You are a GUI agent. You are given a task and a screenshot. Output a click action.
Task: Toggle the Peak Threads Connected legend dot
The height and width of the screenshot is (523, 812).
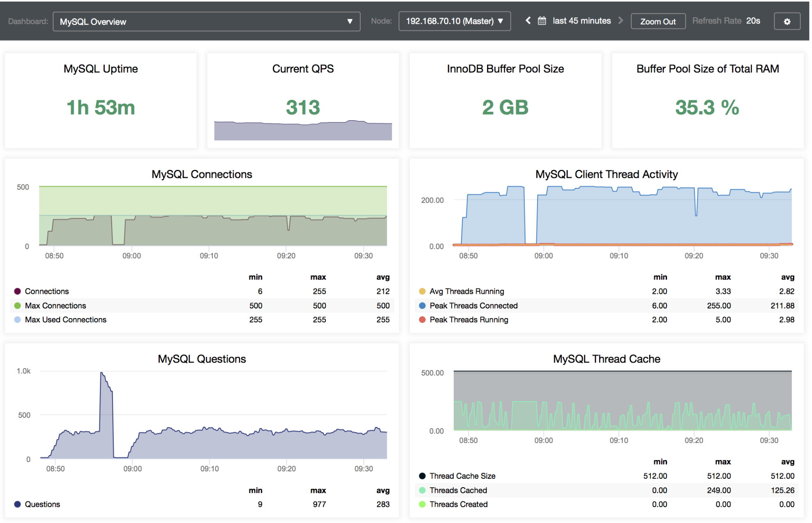pos(422,306)
